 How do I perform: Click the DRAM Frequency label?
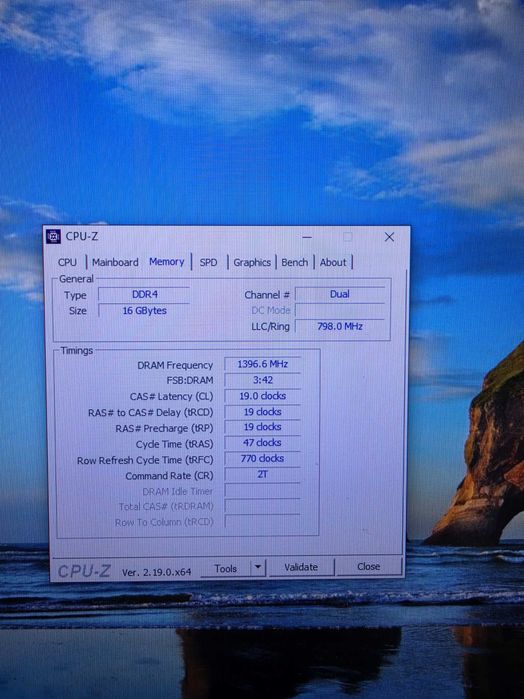point(175,365)
